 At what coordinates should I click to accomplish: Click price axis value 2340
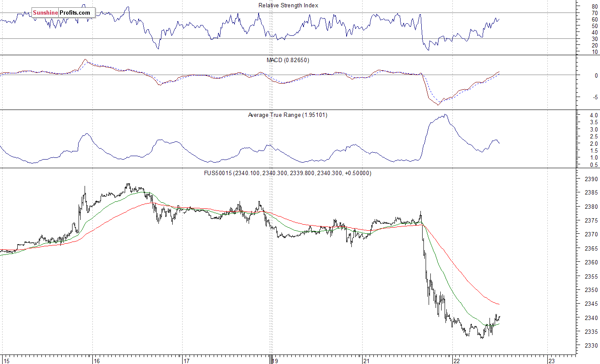pyautogui.click(x=591, y=318)
